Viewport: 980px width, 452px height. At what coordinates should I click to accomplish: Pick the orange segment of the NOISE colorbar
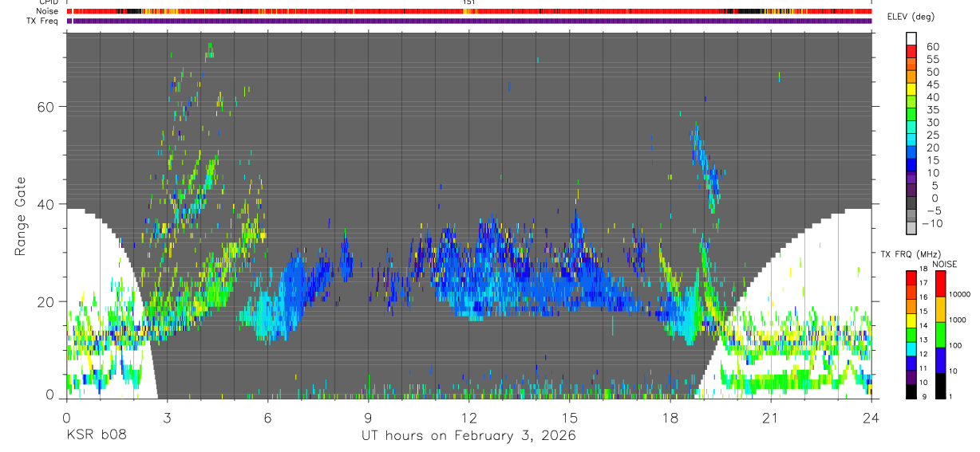[940, 309]
